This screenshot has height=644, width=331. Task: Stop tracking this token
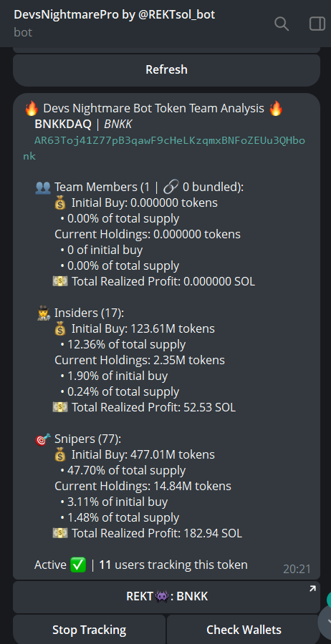pyautogui.click(x=90, y=630)
